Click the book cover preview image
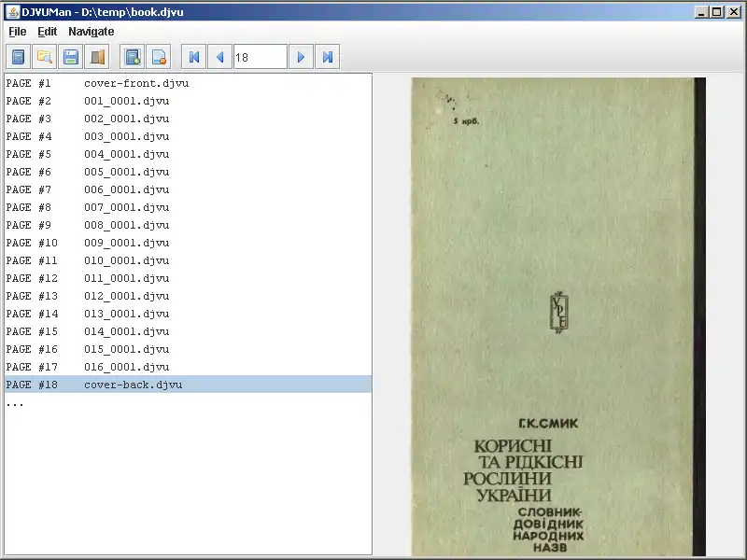This screenshot has width=747, height=560. 558,317
